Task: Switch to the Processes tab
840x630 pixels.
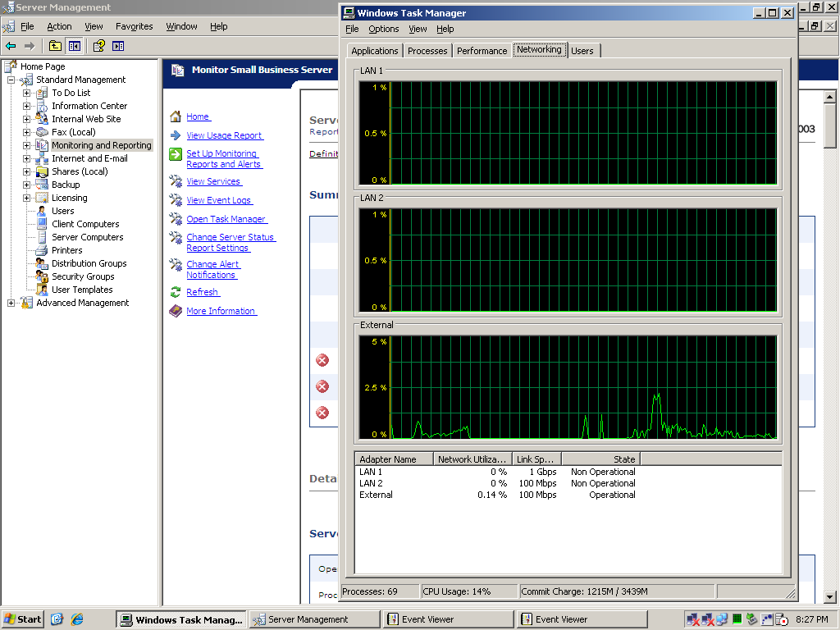Action: (x=427, y=51)
